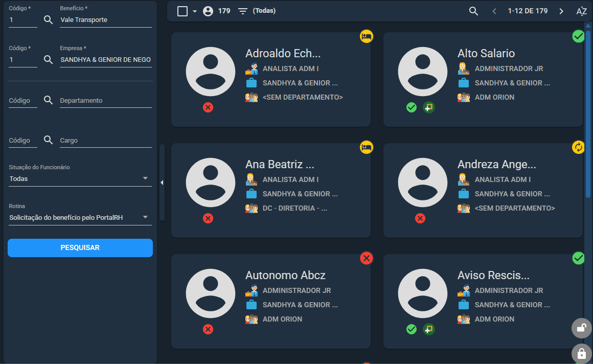This screenshot has height=364, width=593.
Task: Click the Departamento search magnifier
Action: (x=48, y=100)
